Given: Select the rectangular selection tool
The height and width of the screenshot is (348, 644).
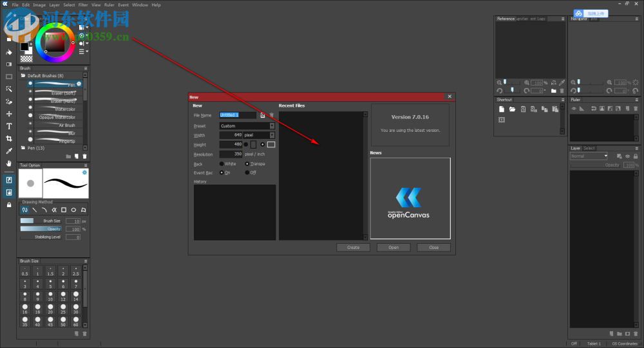Looking at the screenshot, I should (x=9, y=77).
